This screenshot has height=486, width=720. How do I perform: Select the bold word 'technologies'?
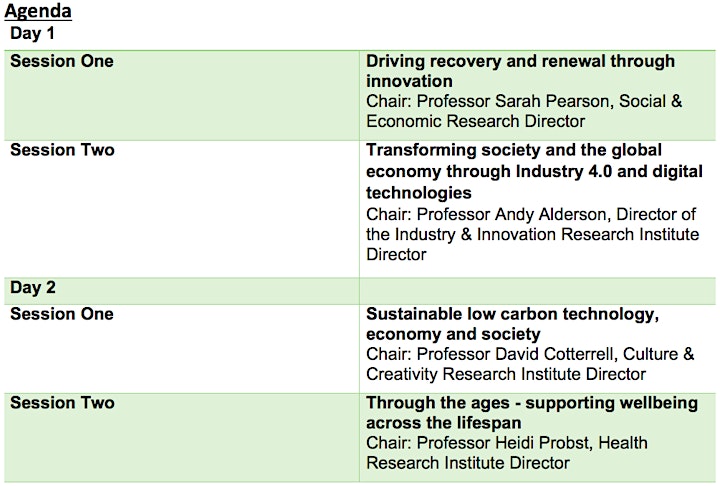point(419,192)
